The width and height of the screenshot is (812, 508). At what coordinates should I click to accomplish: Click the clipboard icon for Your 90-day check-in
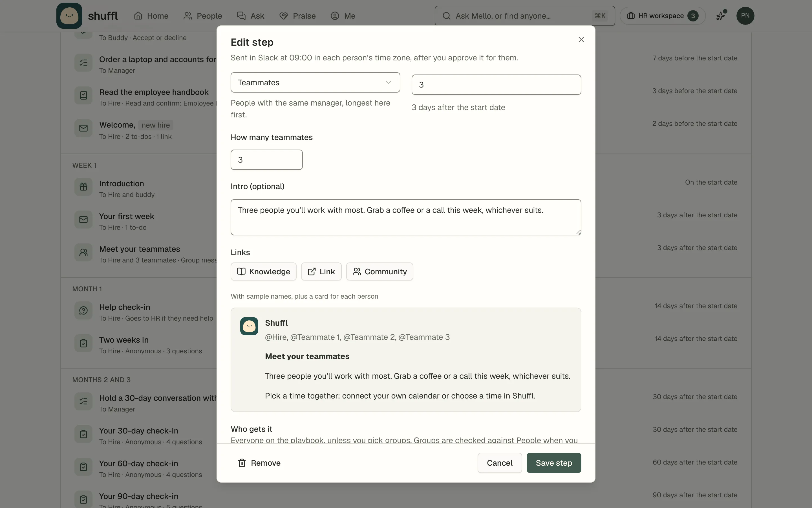(x=83, y=500)
